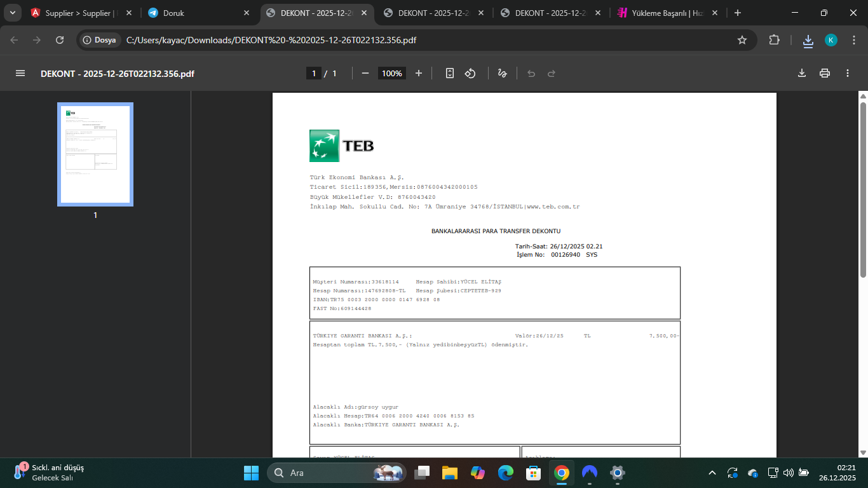Download the PDF from viewer toolbar
Screen dimensions: 868x488
(x=802, y=73)
